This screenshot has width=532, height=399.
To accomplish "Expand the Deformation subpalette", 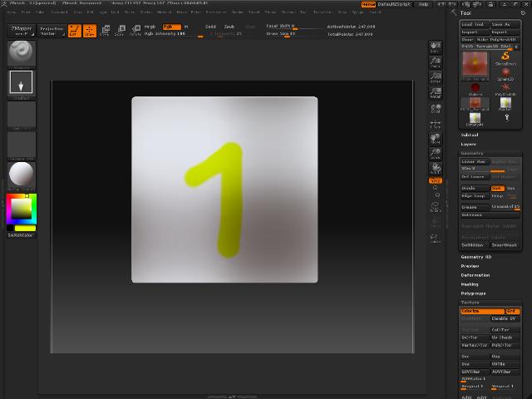I will click(x=475, y=275).
